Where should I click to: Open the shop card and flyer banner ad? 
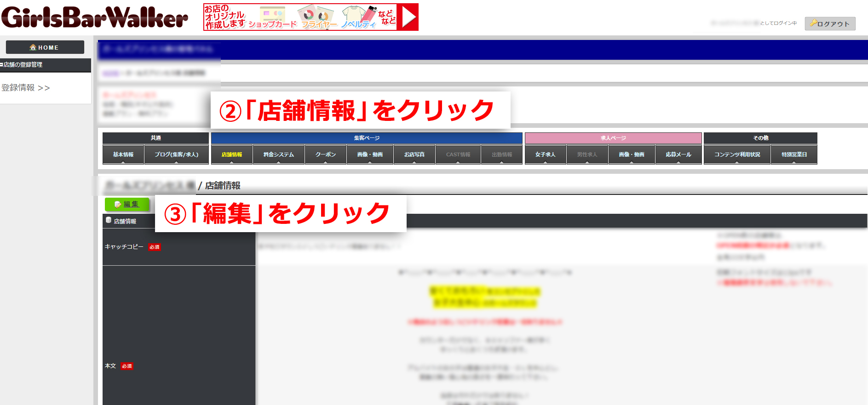click(x=311, y=17)
